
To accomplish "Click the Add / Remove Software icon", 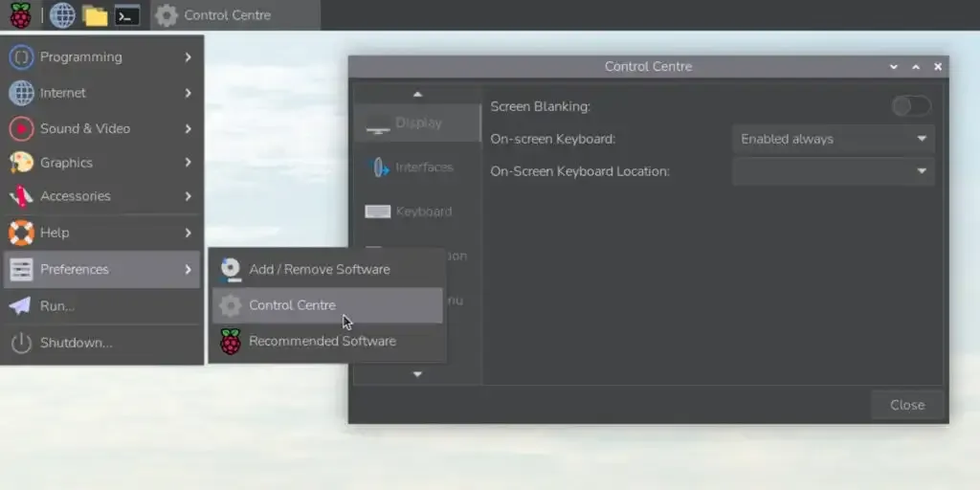I will (x=231, y=269).
